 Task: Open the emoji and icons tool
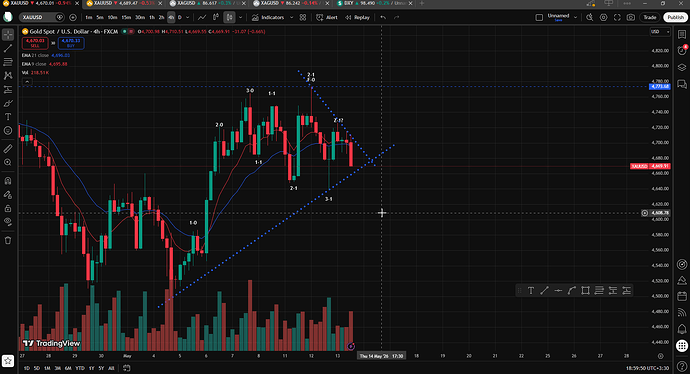pos(8,131)
